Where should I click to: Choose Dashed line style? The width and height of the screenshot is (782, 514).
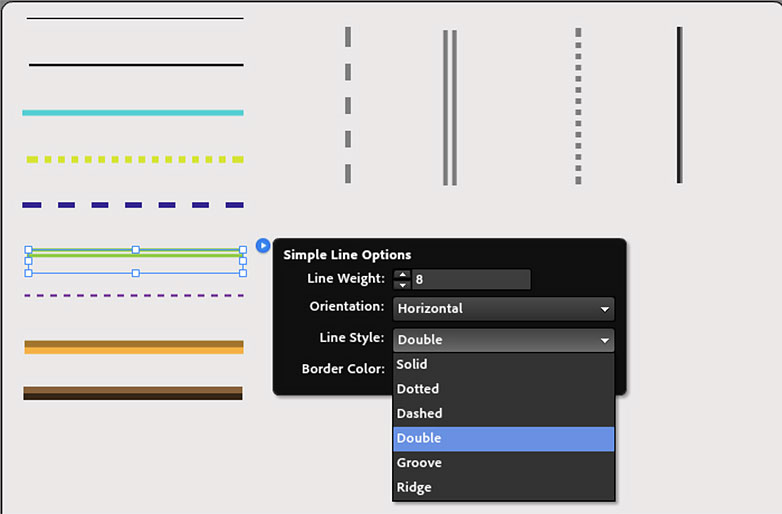(x=504, y=414)
